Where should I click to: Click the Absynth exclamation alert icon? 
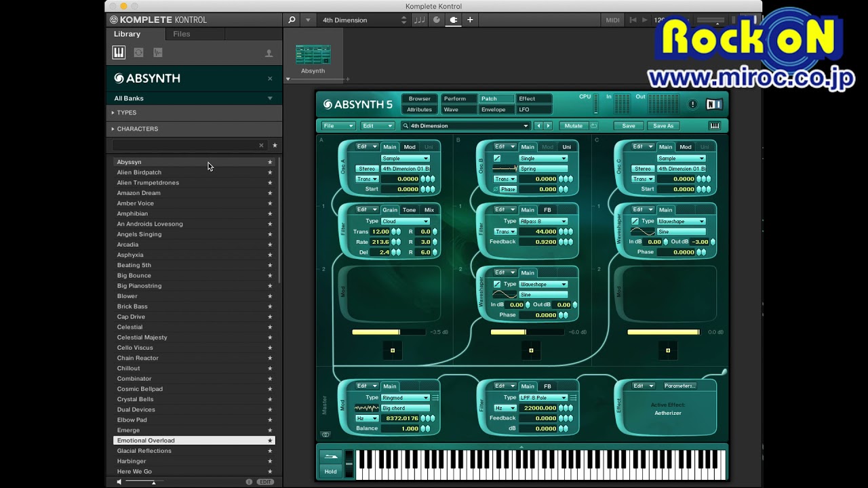(692, 104)
